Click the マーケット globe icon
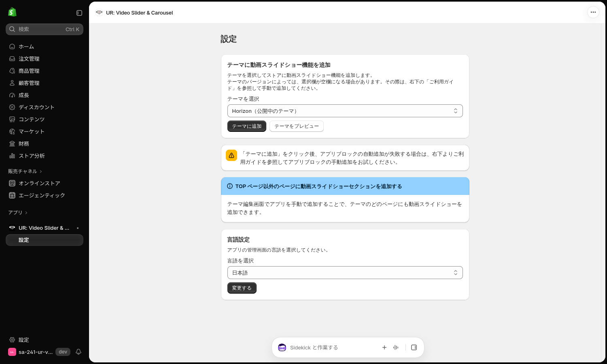 point(12,131)
